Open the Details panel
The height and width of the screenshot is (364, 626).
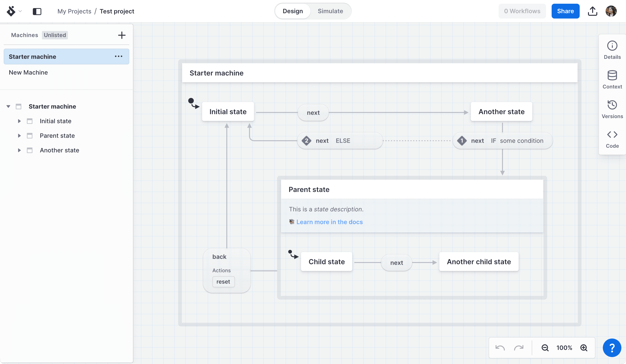[612, 50]
